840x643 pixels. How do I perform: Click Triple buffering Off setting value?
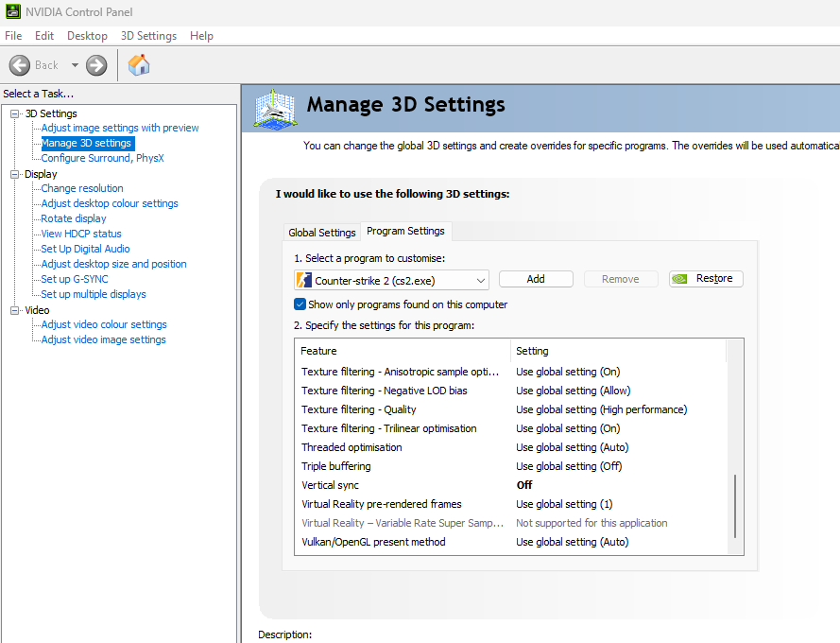[x=569, y=466]
